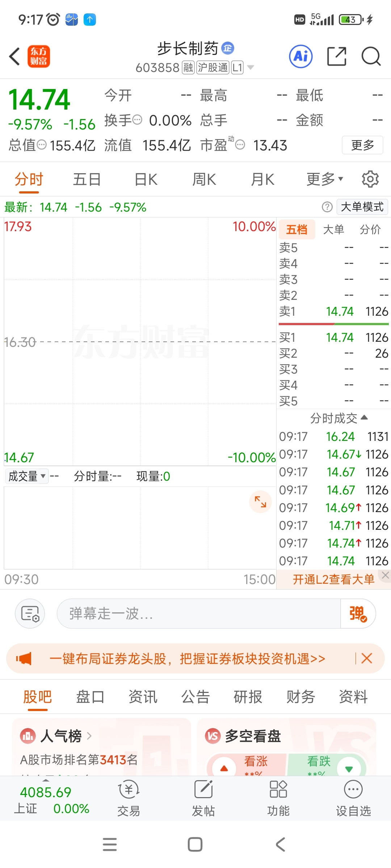Tap the 市盈 info bubble icon
Screen dimensions: 391x868
pos(240,145)
